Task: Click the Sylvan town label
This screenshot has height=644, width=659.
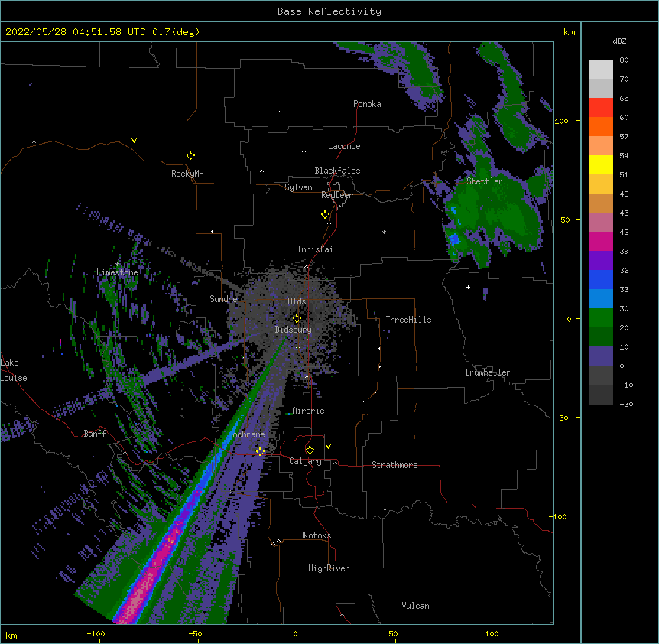Action: 298,187
